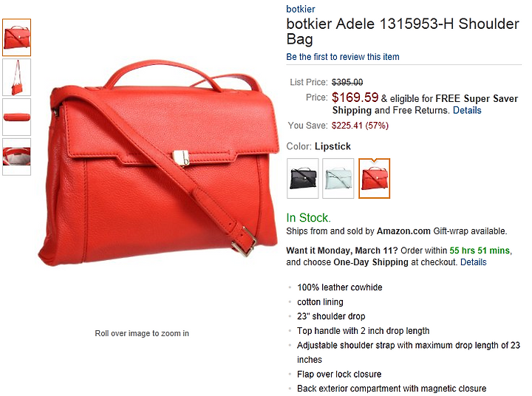This screenshot has height=396, width=532.
Task: Click the botkier Adele Shoulder Bag title
Action: [403, 31]
